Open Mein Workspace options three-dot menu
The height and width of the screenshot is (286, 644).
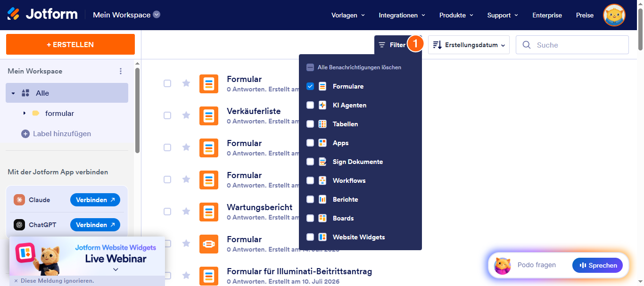(x=121, y=71)
